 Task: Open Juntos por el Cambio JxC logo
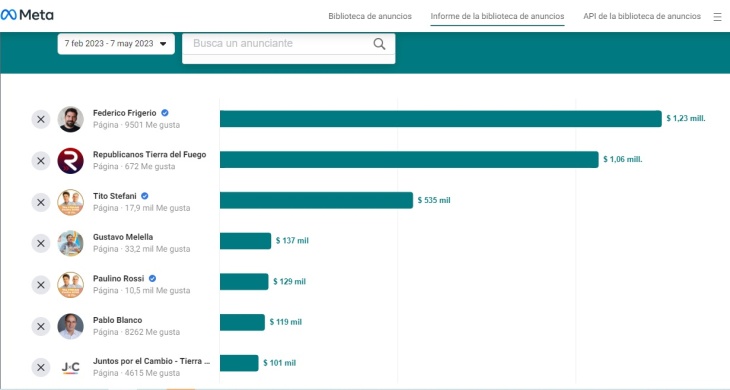[70, 367]
